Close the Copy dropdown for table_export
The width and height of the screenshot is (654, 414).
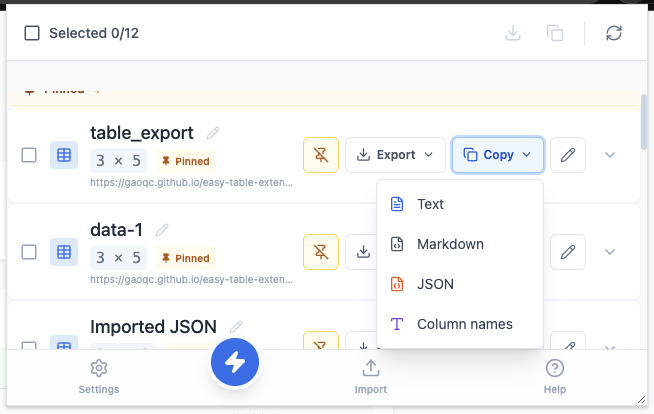(498, 155)
